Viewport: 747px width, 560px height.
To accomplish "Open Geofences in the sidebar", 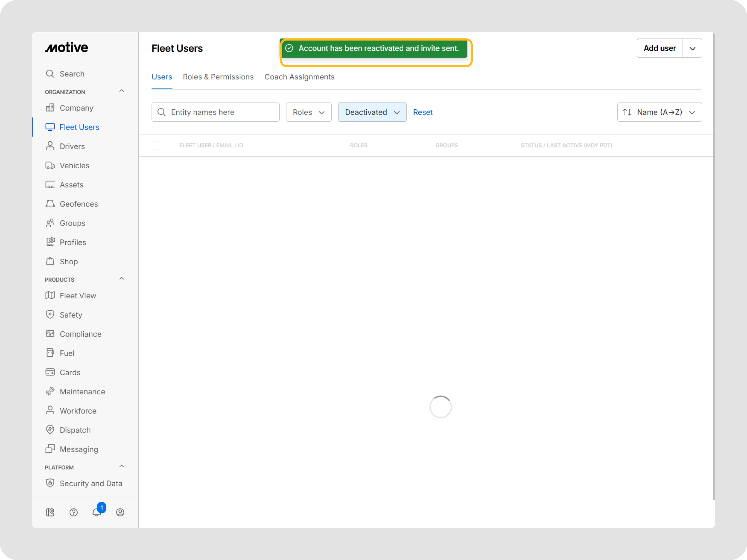I will (78, 204).
